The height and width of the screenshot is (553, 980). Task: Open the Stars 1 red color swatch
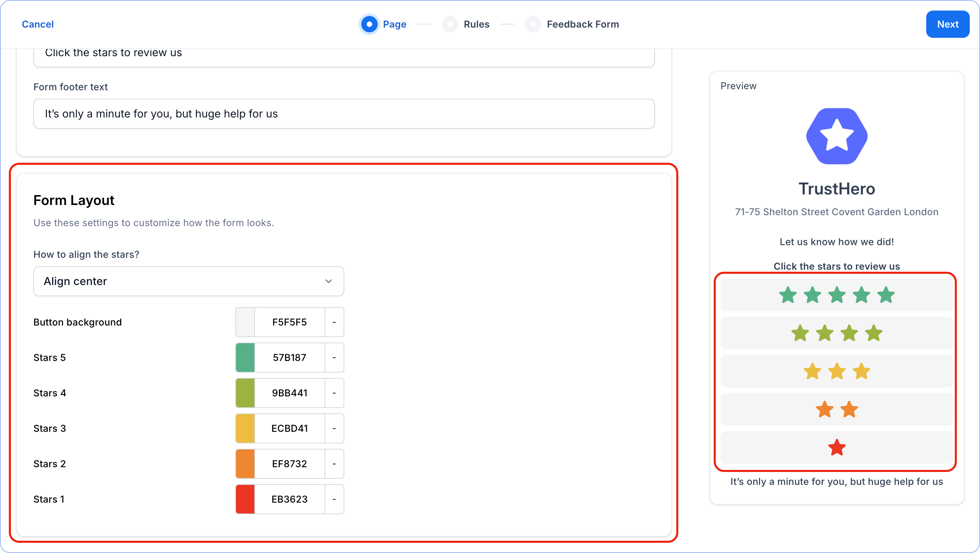click(245, 499)
